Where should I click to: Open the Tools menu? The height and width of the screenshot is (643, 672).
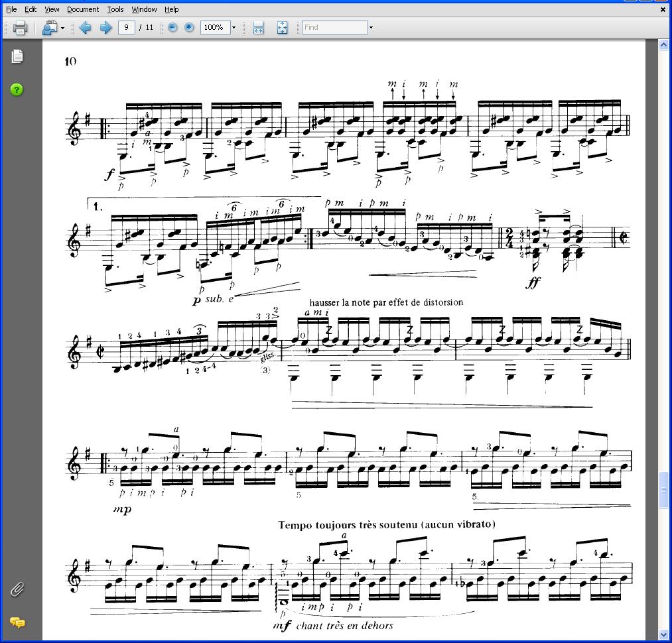coord(115,9)
